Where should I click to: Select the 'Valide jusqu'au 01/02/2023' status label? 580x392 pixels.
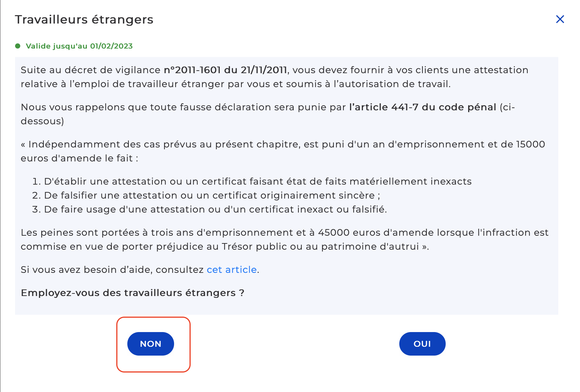(x=79, y=46)
